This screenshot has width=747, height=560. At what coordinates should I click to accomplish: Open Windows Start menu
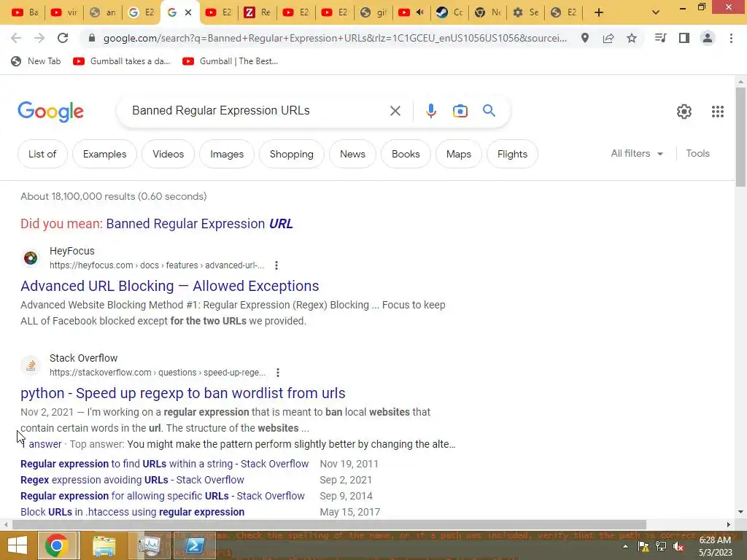18,545
